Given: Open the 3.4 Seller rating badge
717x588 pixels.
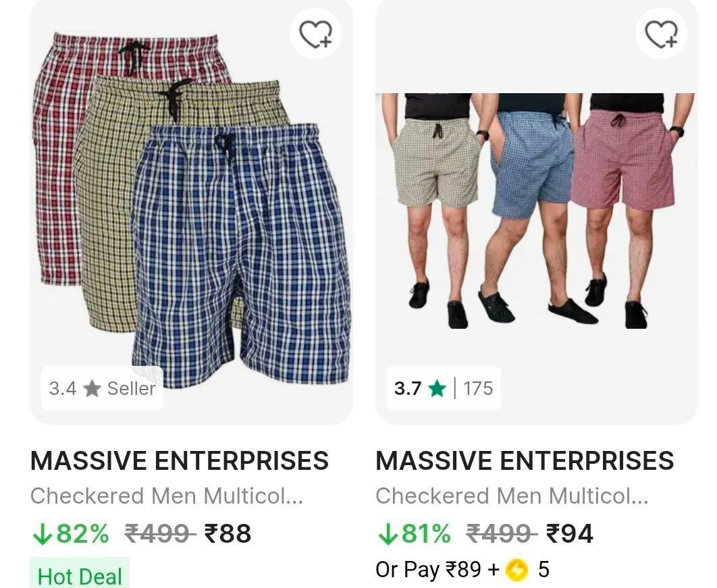Looking at the screenshot, I should coord(102,388).
